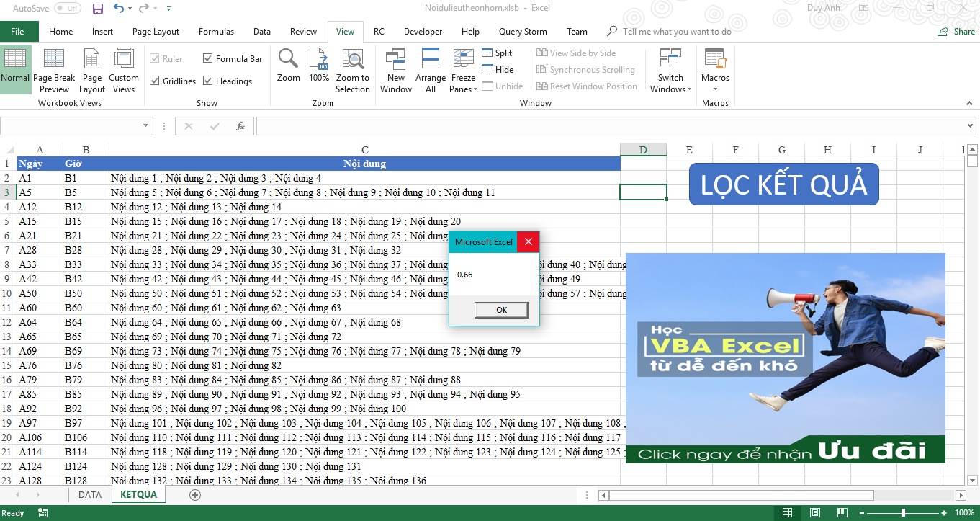The width and height of the screenshot is (980, 521).
Task: Uncheck the Gridlines checkbox
Action: coord(154,81)
